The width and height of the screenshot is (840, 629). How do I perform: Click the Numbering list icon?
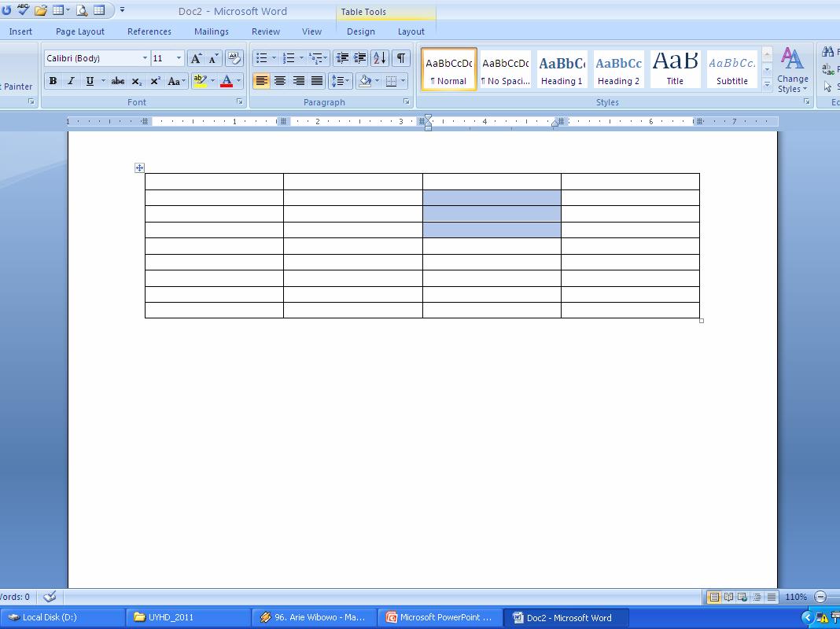(289, 58)
